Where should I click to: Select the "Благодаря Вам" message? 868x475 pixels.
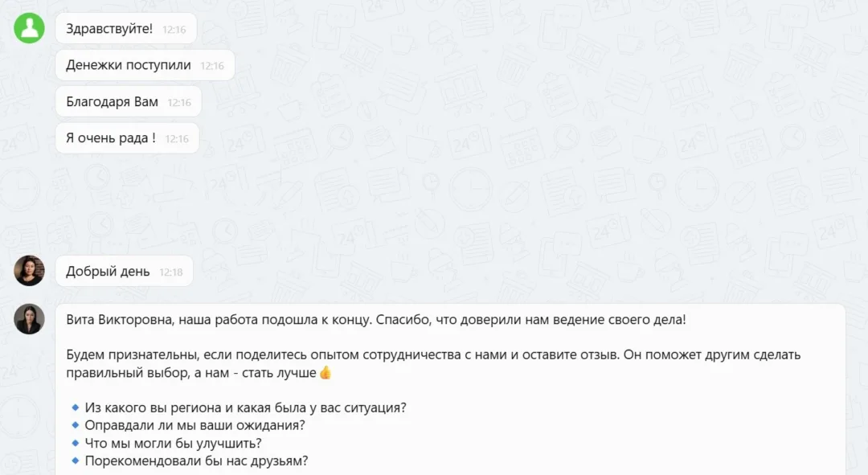[113, 102]
